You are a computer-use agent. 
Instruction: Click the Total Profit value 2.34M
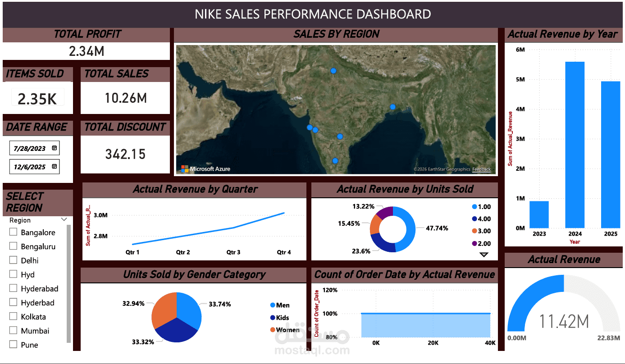[87, 51]
